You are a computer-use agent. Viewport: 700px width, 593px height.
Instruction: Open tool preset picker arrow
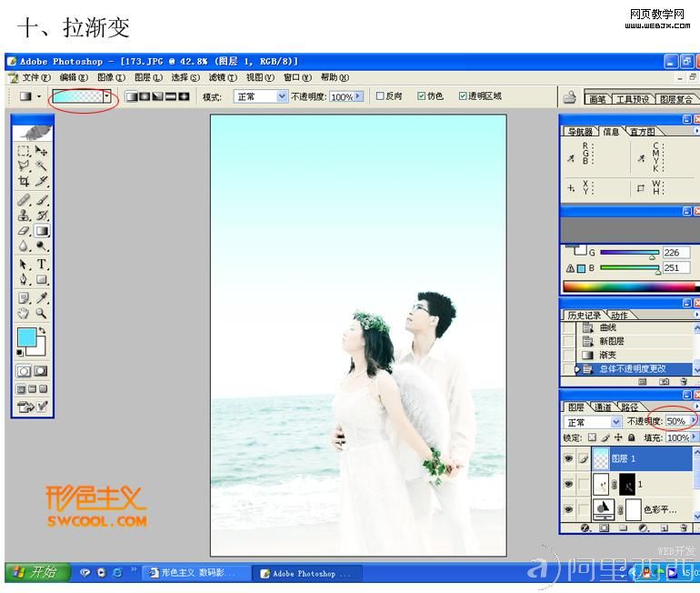pyautogui.click(x=39, y=96)
